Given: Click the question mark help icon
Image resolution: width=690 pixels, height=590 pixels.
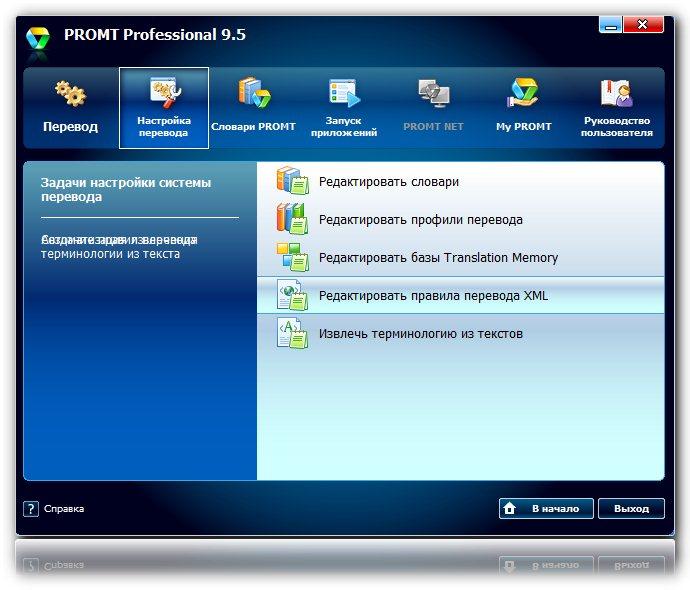Looking at the screenshot, I should coord(31,509).
